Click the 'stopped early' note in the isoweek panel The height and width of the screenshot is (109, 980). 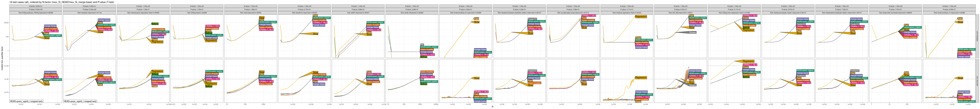pos(80,101)
